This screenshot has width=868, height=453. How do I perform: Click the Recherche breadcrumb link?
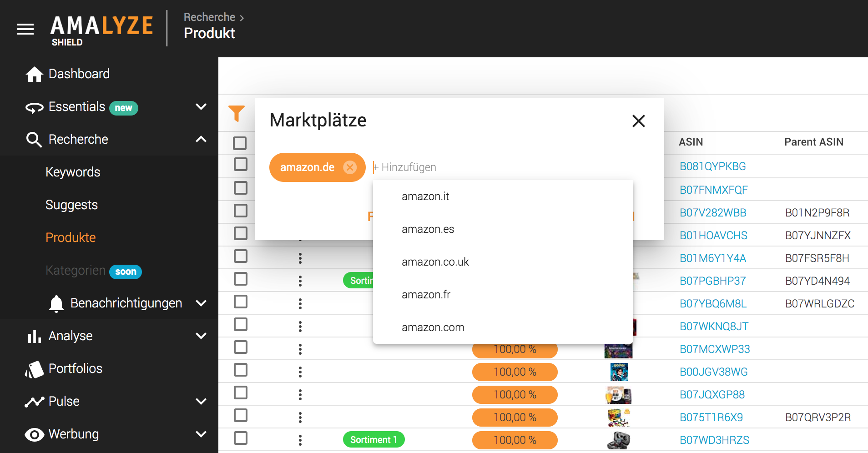pyautogui.click(x=209, y=17)
